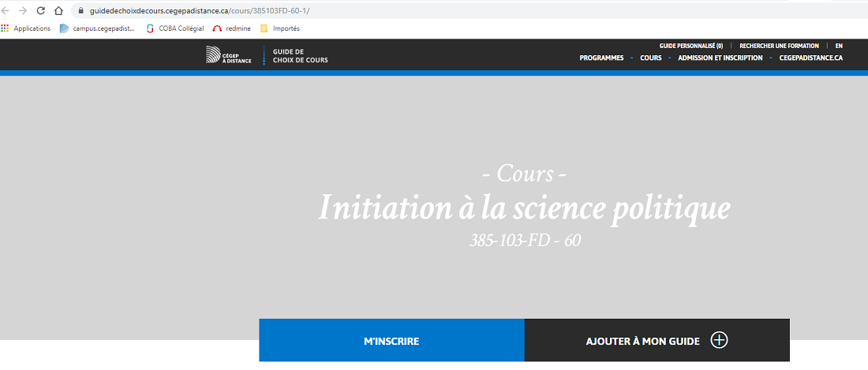Visit the CEGEPADISTANCE.CA link
The width and height of the screenshot is (868, 370).
(816, 58)
